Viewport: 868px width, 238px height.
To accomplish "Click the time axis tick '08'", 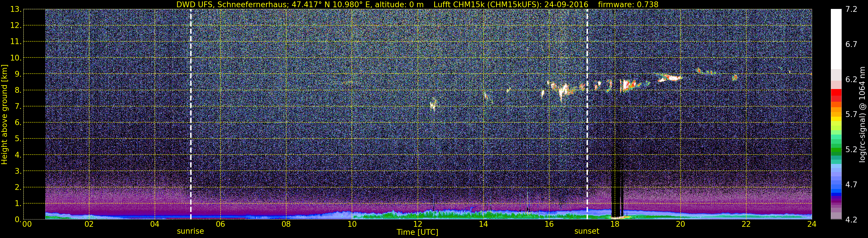I will 286,224.
